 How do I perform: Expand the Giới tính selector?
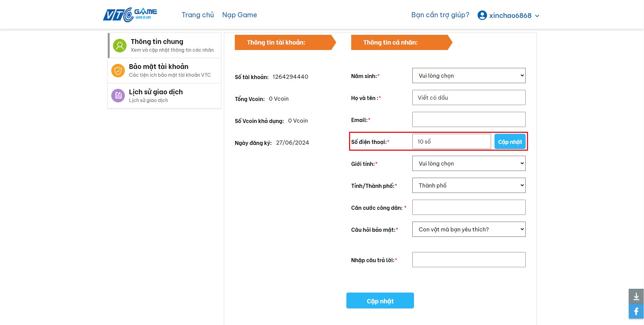pyautogui.click(x=468, y=164)
